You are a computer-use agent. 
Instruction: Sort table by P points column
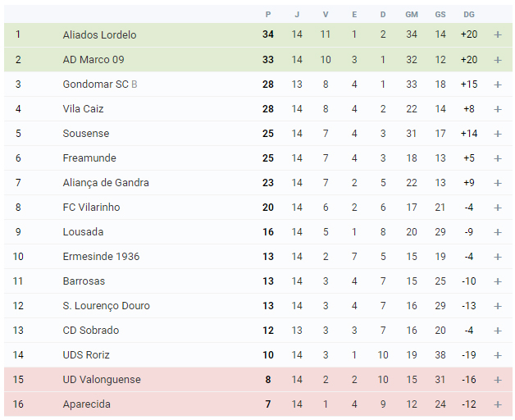268,15
